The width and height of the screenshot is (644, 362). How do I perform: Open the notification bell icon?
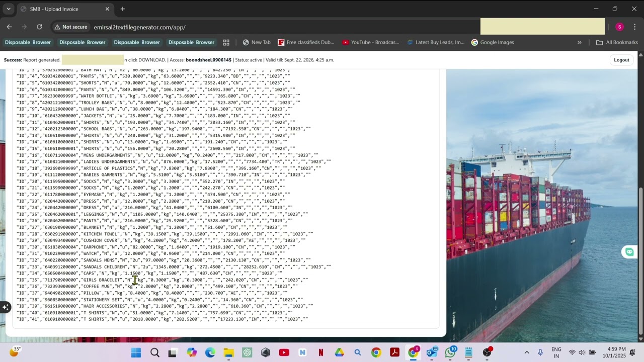pyautogui.click(x=632, y=352)
